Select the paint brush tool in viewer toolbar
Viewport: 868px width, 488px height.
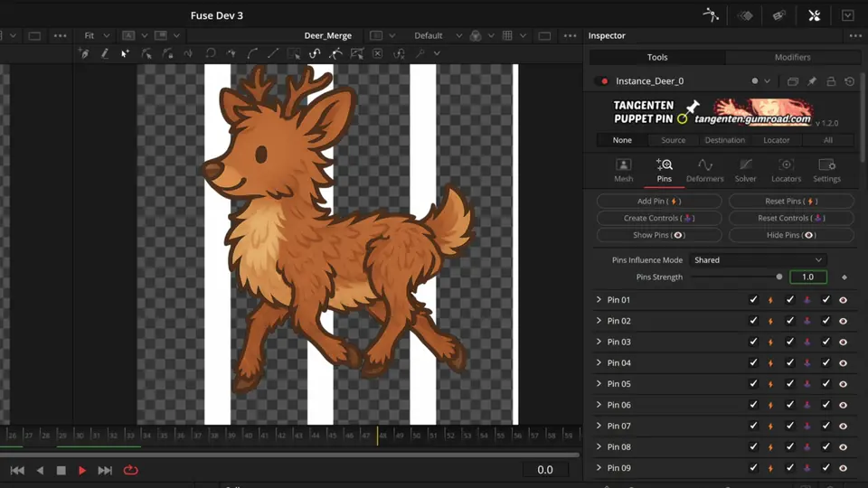pos(105,53)
